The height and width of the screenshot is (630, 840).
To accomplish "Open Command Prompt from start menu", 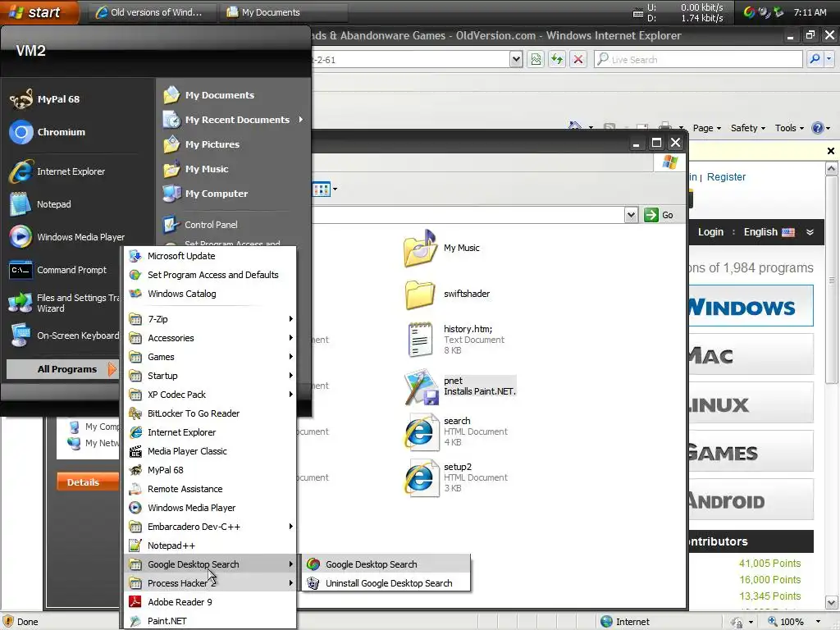I will 58,270.
